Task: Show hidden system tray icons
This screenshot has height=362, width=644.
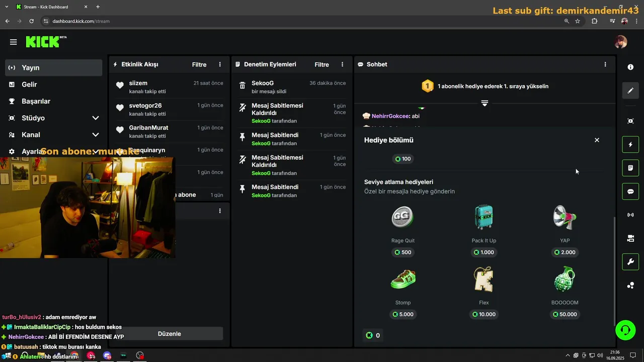Action: click(568, 355)
